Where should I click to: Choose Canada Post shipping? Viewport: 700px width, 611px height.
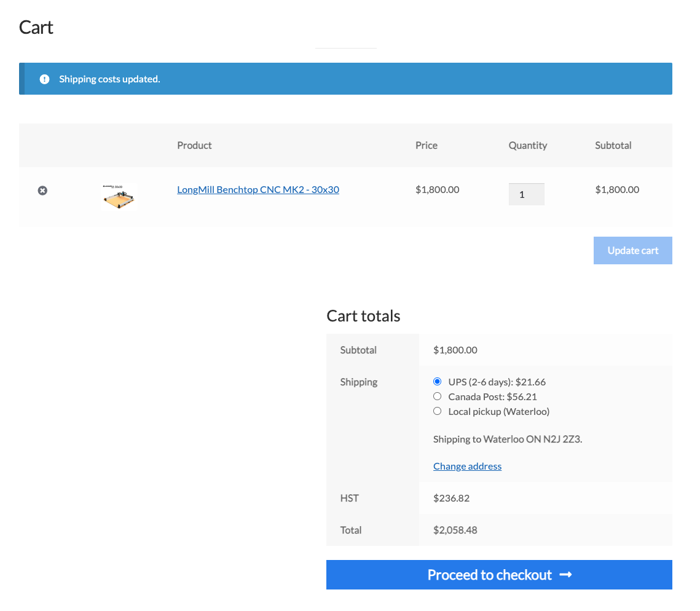437,396
